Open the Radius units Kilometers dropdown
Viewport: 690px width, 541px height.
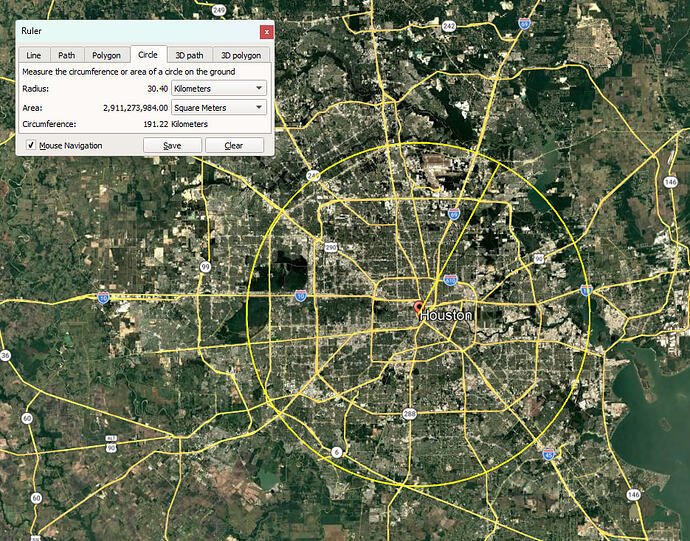(219, 88)
